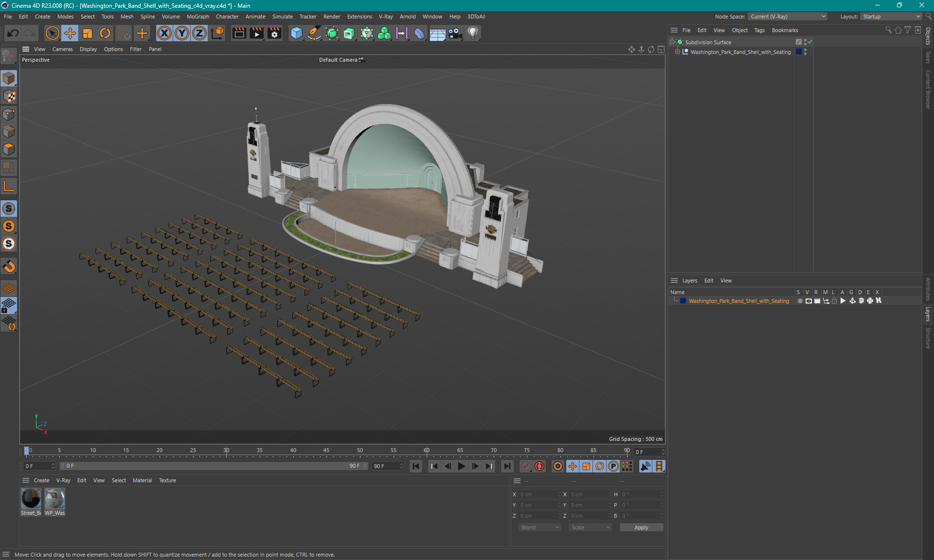Toggle X axis lock

[164, 33]
